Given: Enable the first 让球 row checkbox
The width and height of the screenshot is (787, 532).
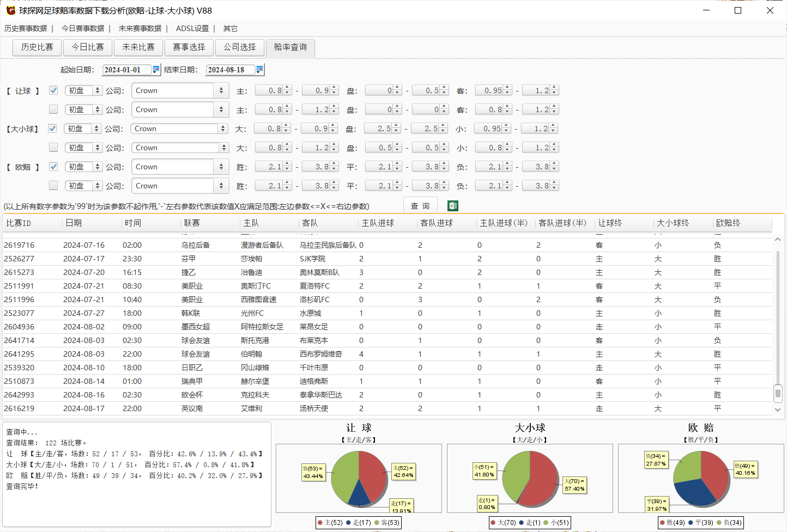Looking at the screenshot, I should tap(53, 90).
